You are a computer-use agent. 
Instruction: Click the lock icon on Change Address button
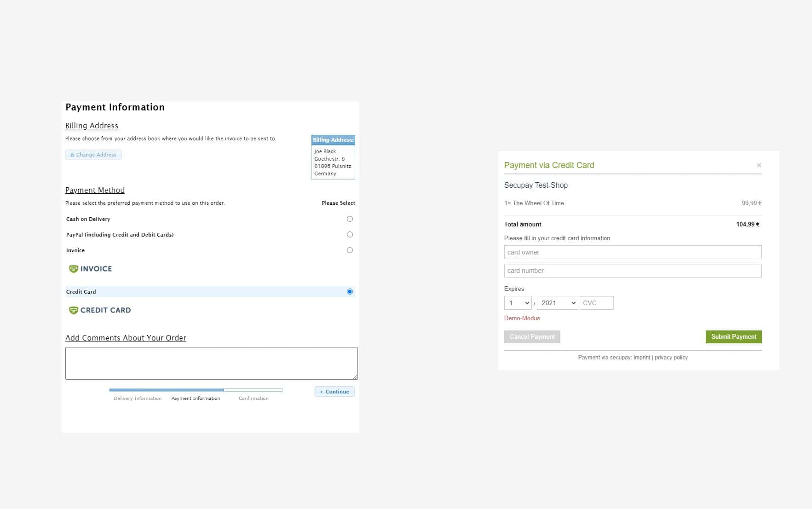click(x=72, y=155)
